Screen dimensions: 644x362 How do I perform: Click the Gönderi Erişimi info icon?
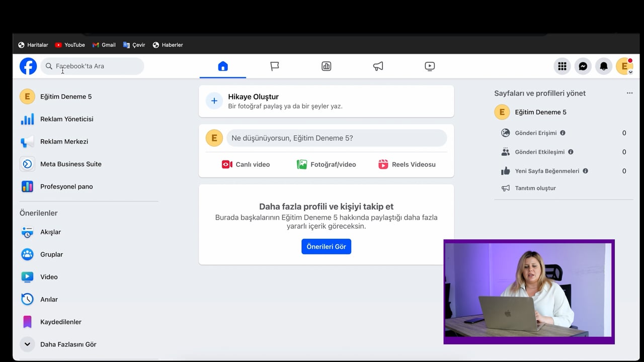click(x=562, y=133)
